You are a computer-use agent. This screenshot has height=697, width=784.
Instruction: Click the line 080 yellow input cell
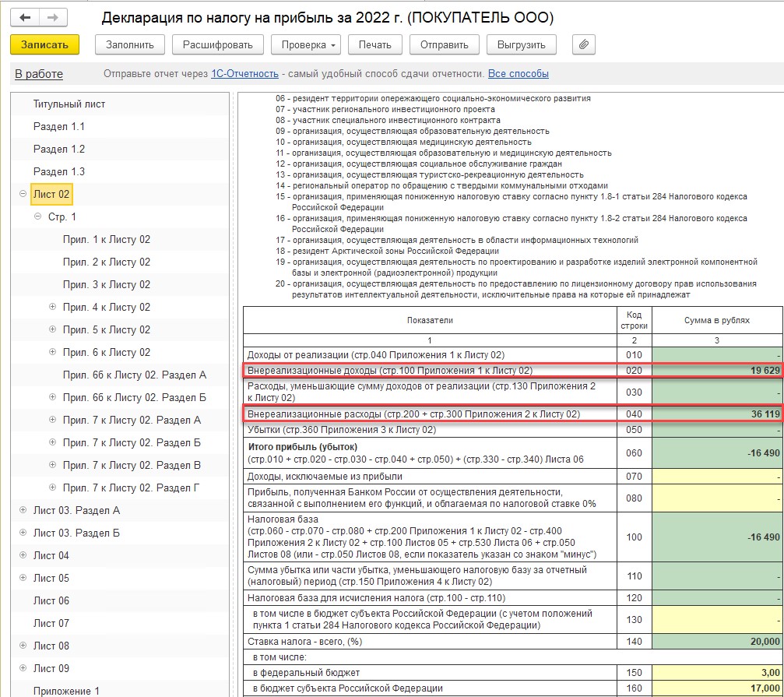coord(717,498)
